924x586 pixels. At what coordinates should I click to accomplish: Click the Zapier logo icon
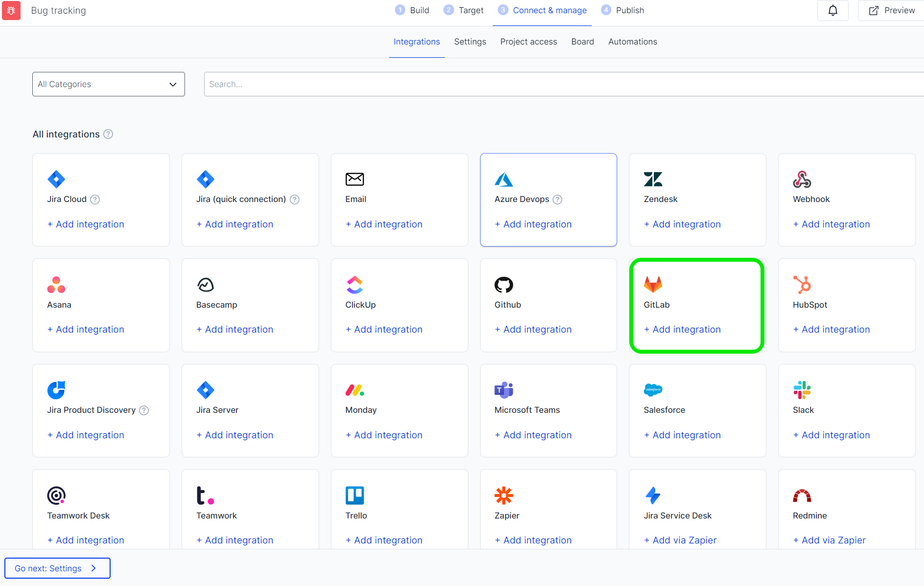click(504, 496)
